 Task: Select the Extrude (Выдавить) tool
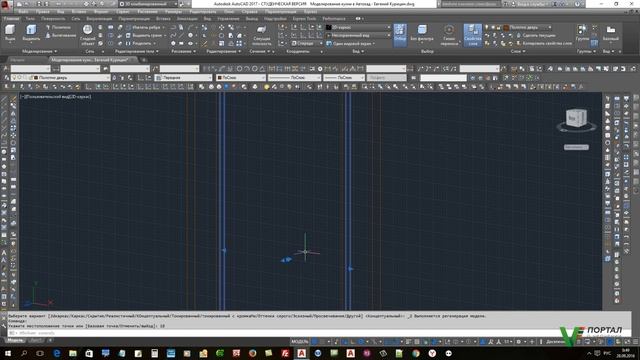31,32
